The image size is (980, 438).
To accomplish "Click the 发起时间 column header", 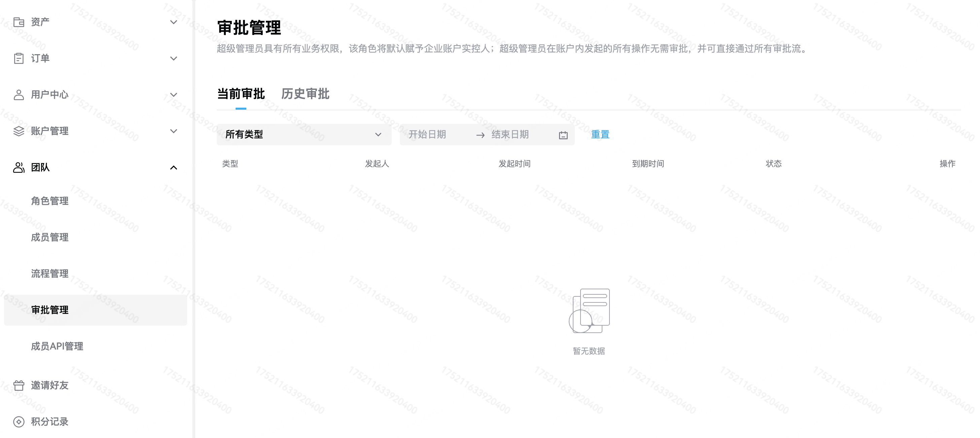I will click(x=515, y=164).
